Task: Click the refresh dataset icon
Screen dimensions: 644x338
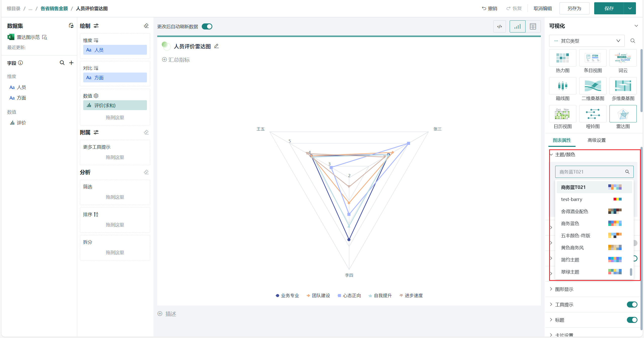Action: pyautogui.click(x=71, y=26)
